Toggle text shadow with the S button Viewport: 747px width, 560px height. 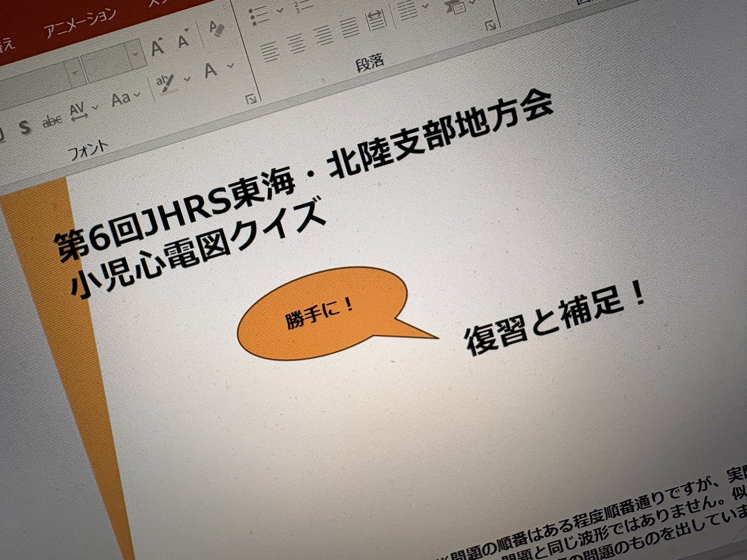(25, 128)
